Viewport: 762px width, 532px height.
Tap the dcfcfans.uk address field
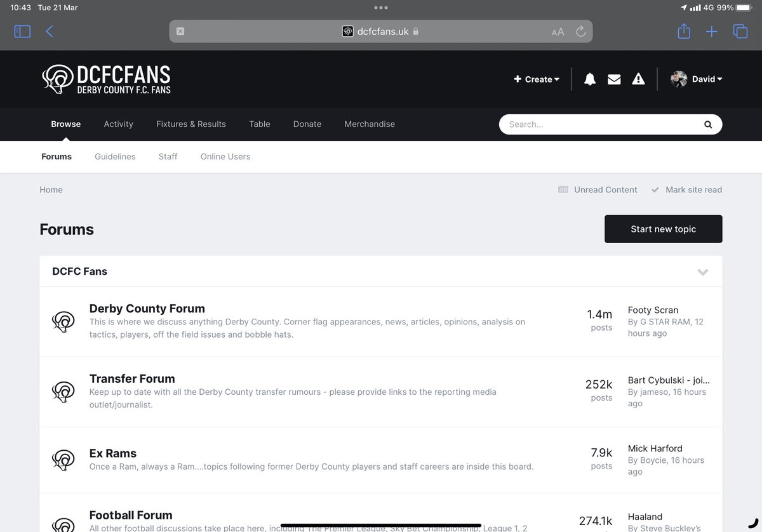[x=380, y=31]
